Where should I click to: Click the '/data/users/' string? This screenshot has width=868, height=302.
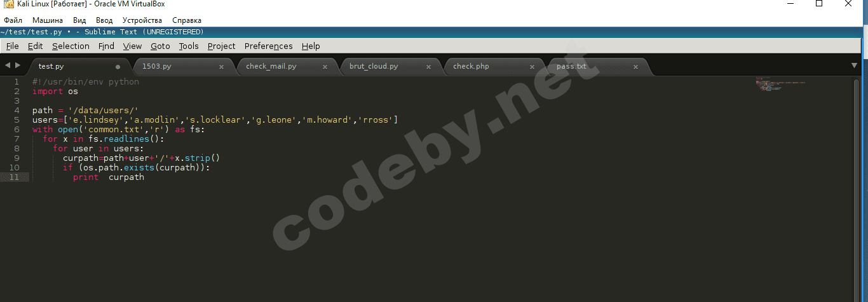[103, 110]
